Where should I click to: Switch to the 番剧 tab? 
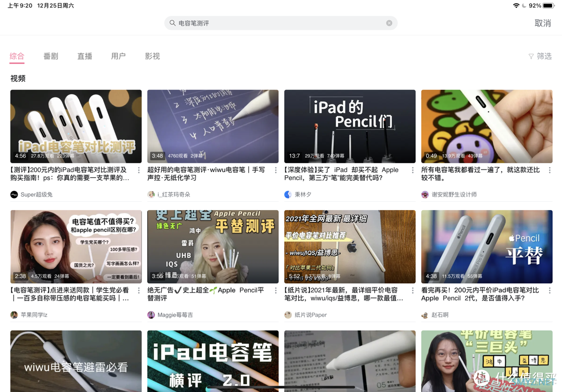click(x=50, y=56)
